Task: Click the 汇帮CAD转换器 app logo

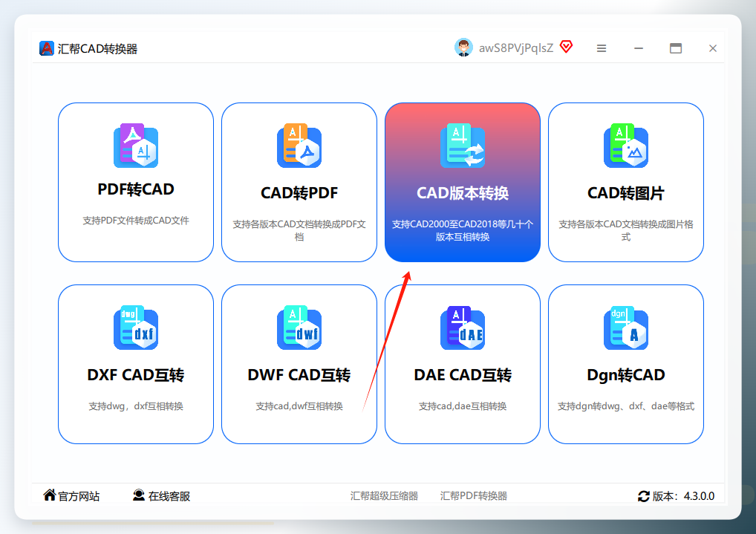Action: 47,48
